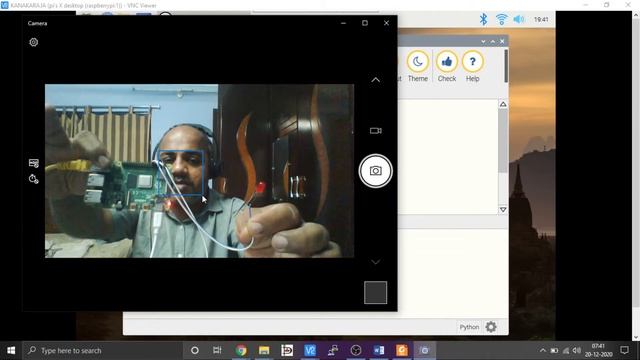This screenshot has height=360, width=640.
Task: Open Windows clock 07:41 date flyout
Action: [x=598, y=350]
